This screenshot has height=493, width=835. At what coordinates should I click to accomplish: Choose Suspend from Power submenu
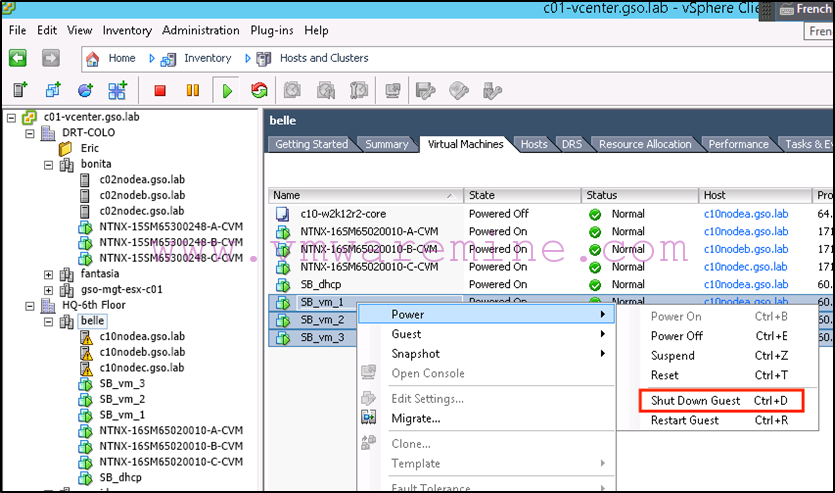[718, 356]
